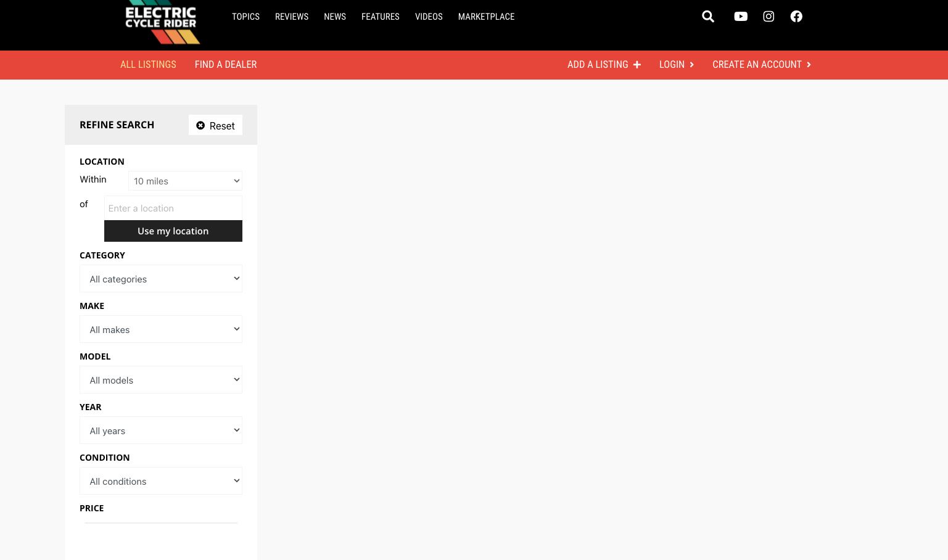The width and height of the screenshot is (948, 560).
Task: Open the Instagram profile icon
Action: pos(769,17)
